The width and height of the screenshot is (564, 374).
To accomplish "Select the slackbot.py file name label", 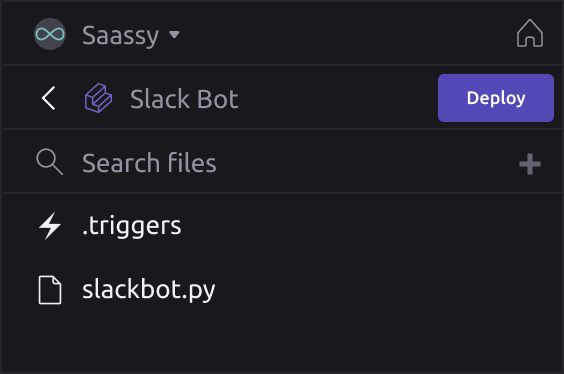I will pos(149,291).
